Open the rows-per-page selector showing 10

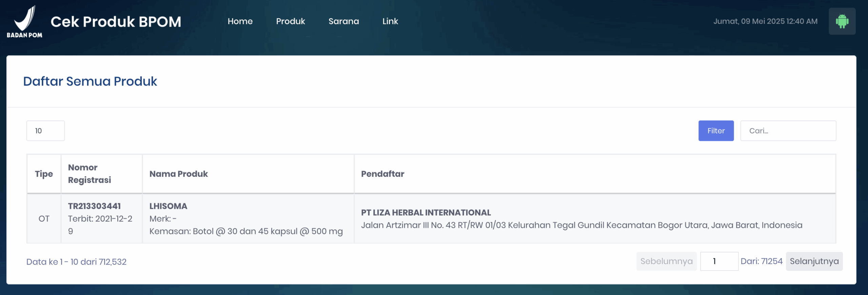45,131
